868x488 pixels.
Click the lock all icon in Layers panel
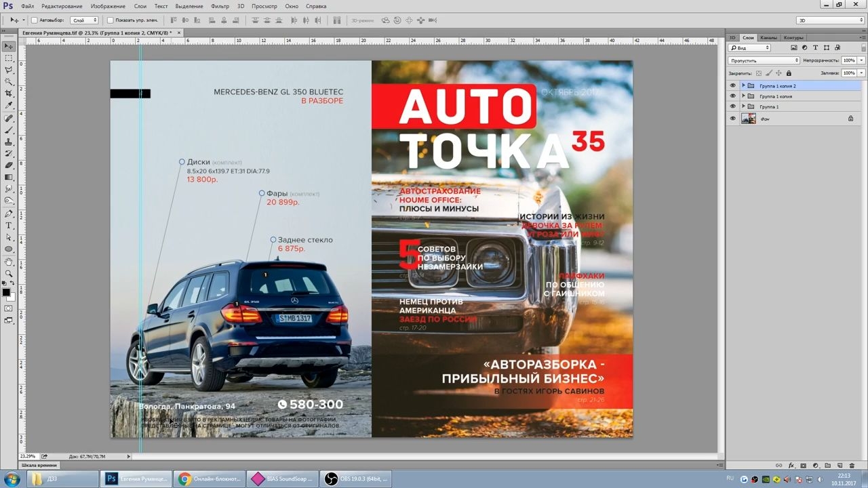789,73
